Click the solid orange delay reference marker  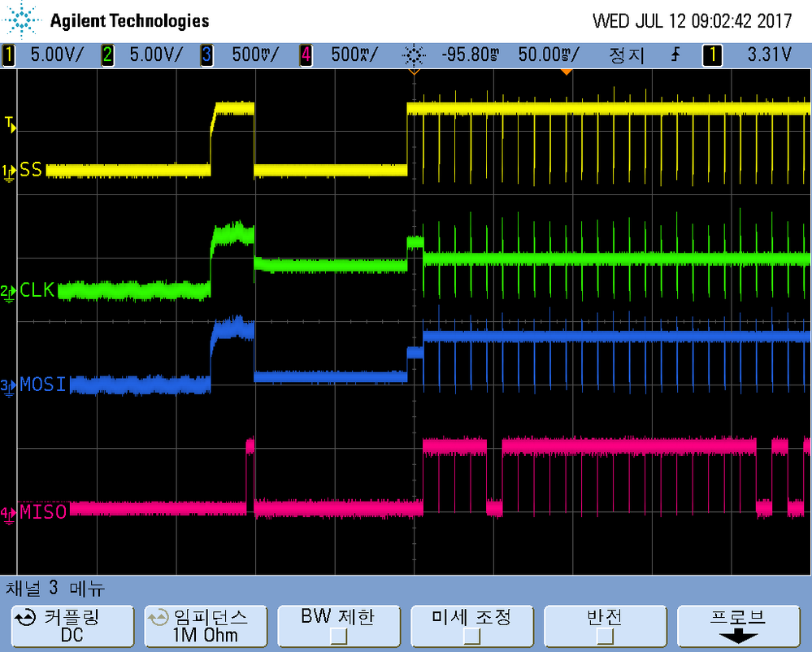pyautogui.click(x=567, y=72)
